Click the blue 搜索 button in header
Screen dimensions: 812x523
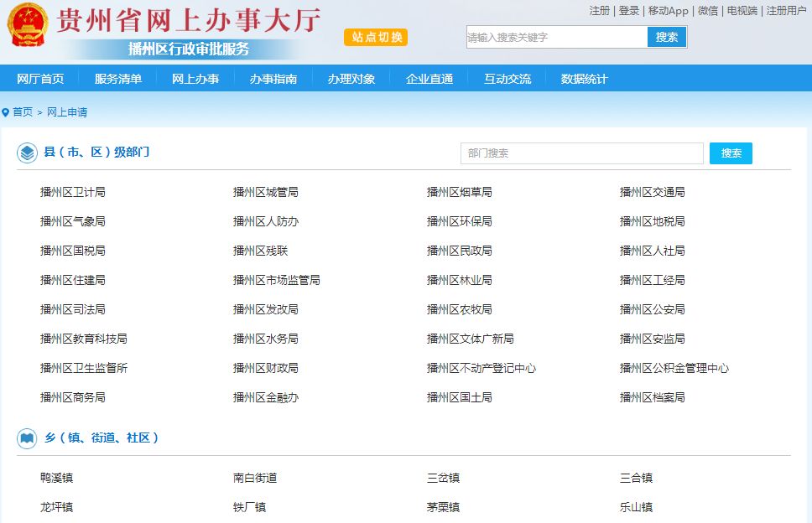(x=667, y=37)
